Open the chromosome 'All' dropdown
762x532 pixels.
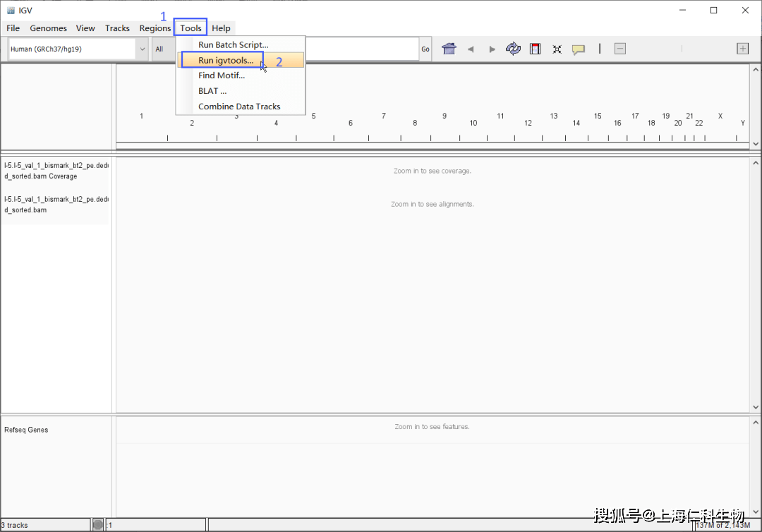[x=163, y=49]
